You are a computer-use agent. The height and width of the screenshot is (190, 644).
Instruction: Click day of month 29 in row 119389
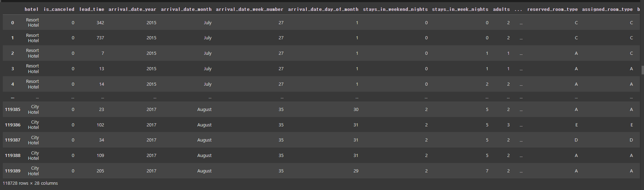pyautogui.click(x=356, y=171)
